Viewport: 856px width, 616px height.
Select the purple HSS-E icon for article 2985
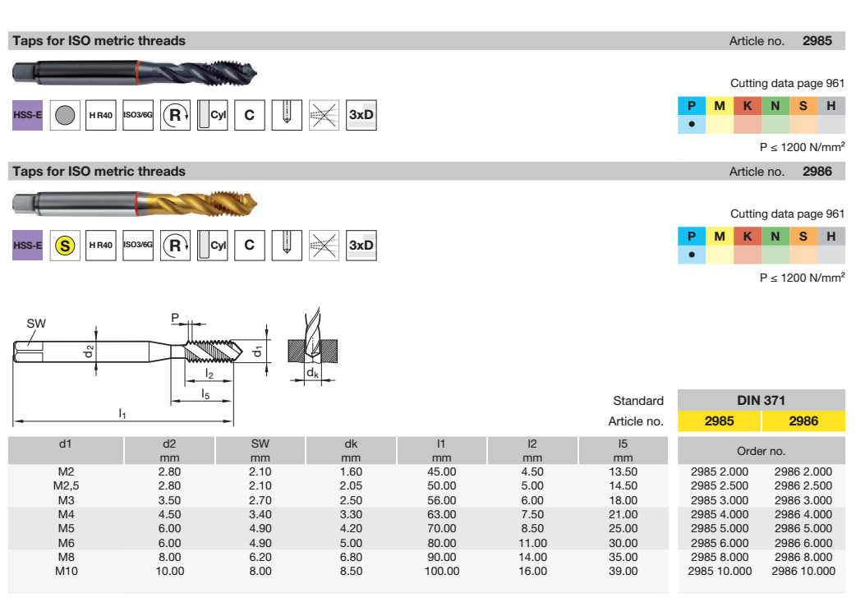click(x=27, y=115)
